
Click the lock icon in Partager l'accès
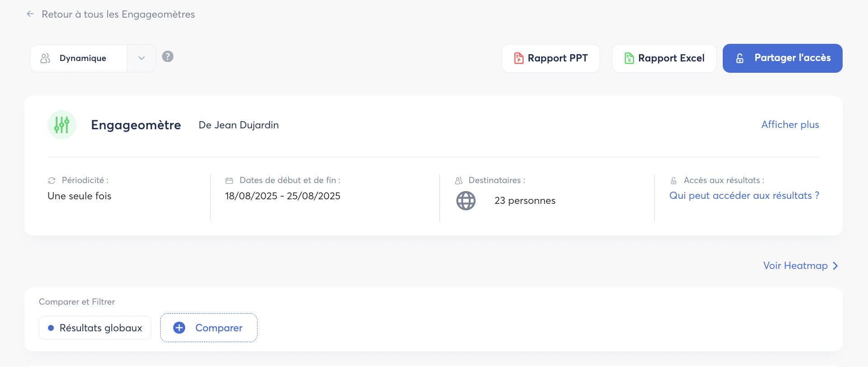[740, 58]
